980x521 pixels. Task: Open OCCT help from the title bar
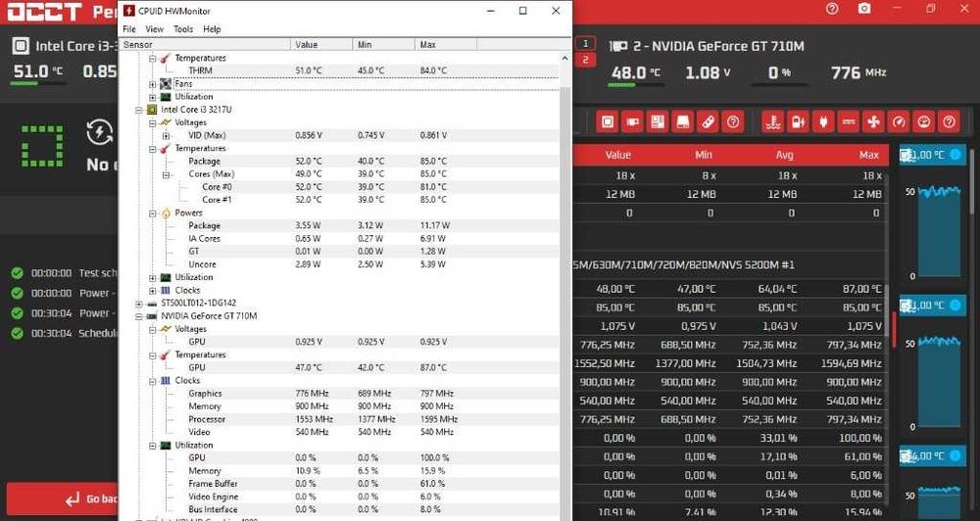pyautogui.click(x=831, y=9)
